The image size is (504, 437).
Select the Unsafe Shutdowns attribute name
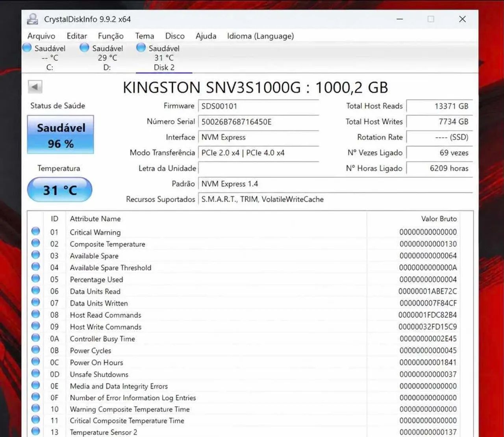point(99,374)
